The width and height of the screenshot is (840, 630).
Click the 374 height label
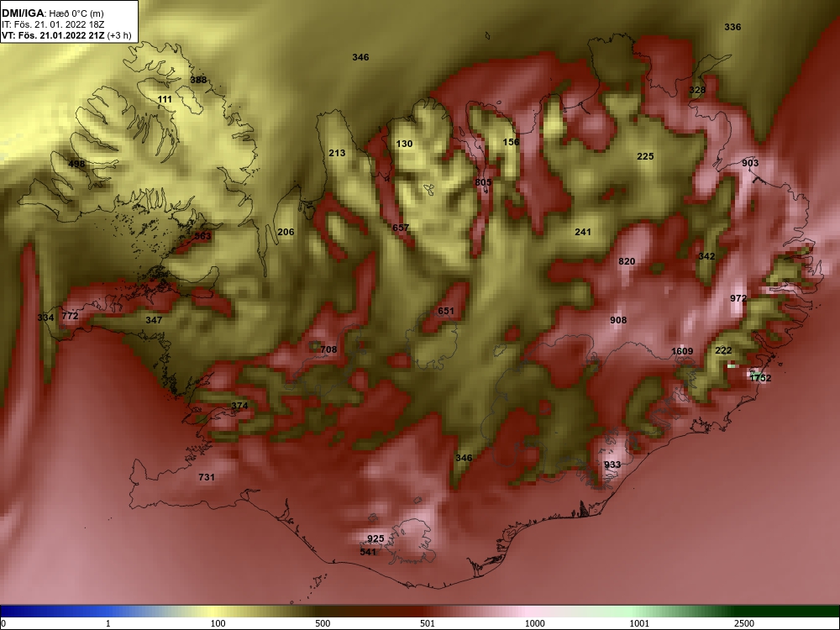pos(239,406)
